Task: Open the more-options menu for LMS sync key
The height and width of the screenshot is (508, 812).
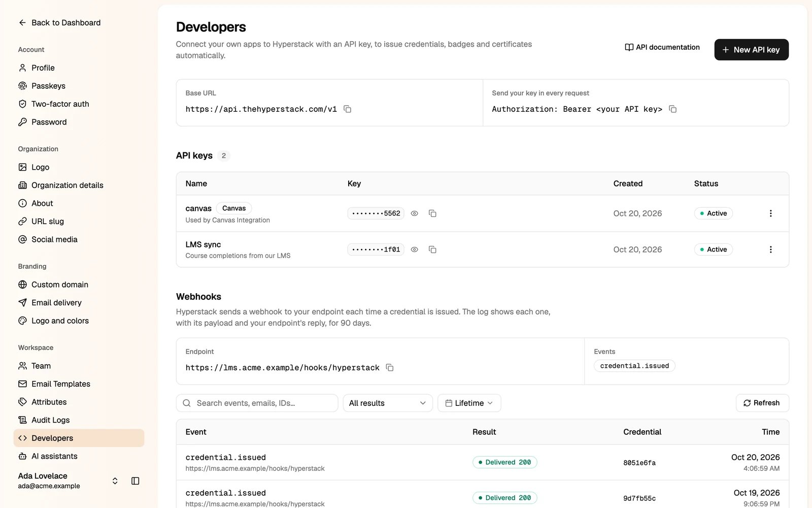Action: (770, 249)
